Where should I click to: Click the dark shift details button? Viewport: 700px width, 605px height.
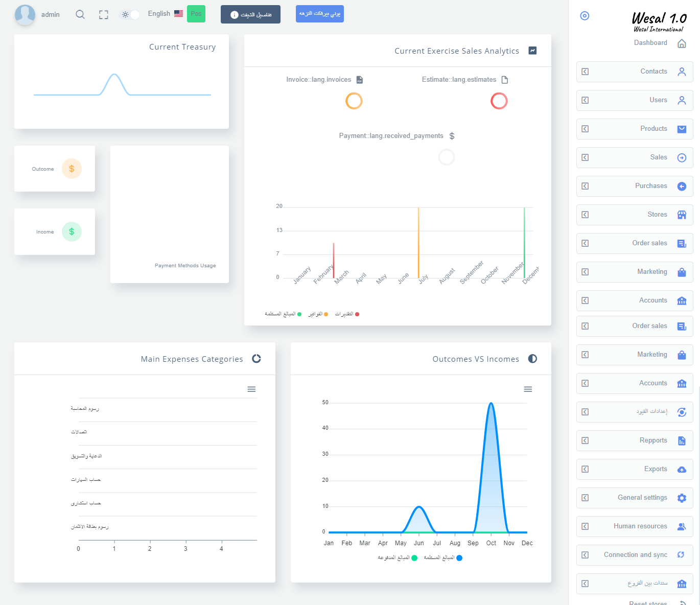pos(250,15)
